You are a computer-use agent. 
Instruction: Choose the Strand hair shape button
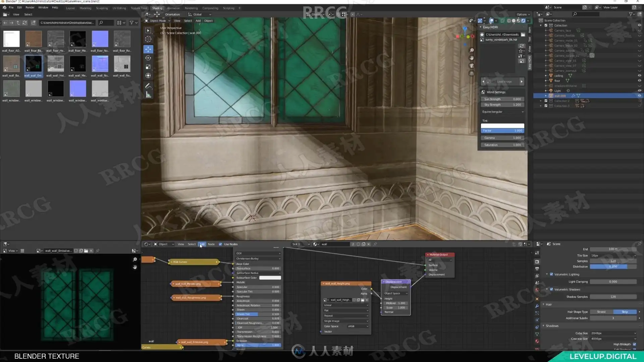click(601, 312)
